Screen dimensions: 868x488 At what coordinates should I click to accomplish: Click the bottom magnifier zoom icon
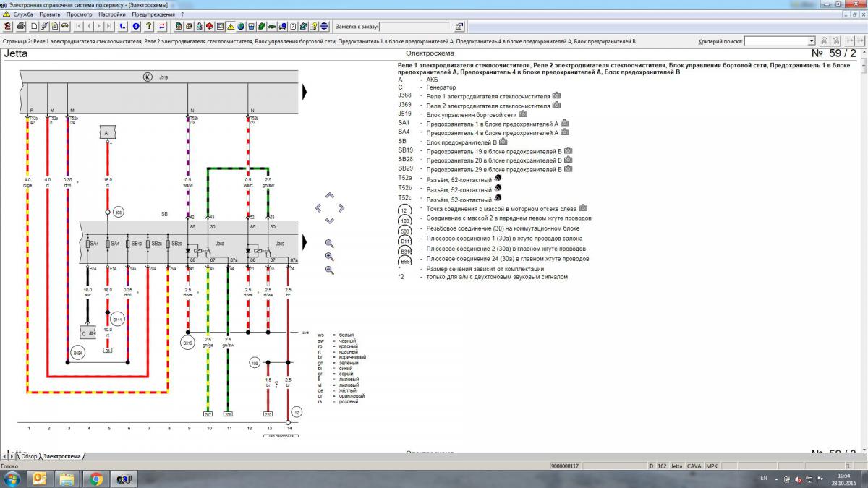(330, 270)
